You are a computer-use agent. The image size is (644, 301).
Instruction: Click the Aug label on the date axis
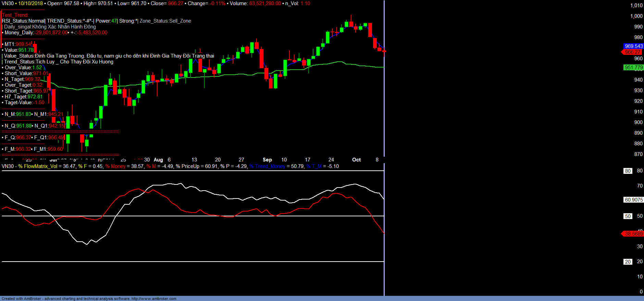pyautogui.click(x=158, y=160)
